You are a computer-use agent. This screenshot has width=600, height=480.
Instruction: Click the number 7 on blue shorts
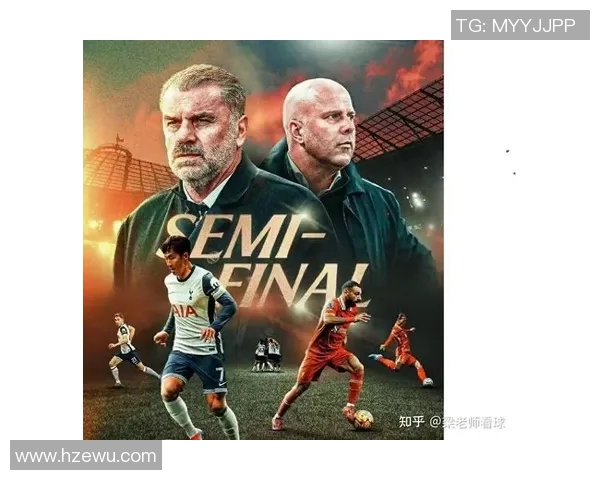[x=219, y=374]
